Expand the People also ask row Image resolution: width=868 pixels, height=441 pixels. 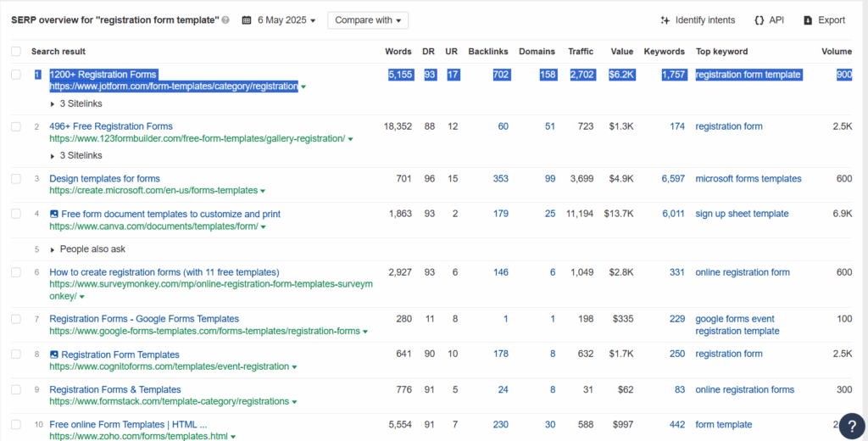pyautogui.click(x=87, y=249)
